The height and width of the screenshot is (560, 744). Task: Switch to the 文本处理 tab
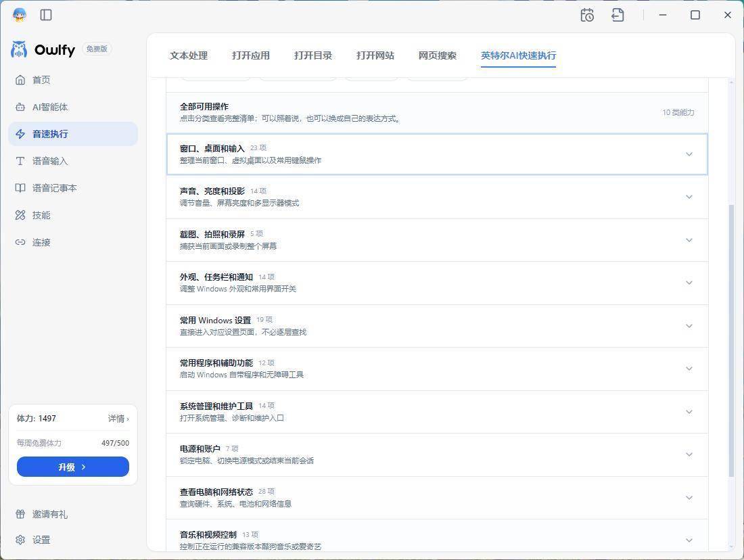pos(189,55)
